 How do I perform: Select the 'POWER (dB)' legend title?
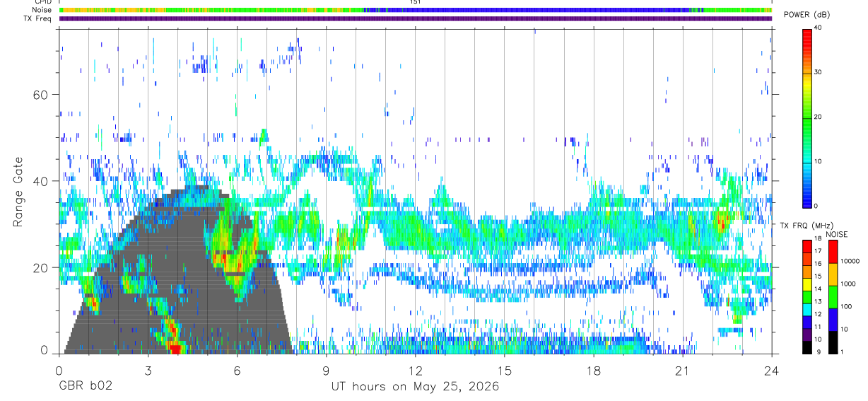click(807, 15)
